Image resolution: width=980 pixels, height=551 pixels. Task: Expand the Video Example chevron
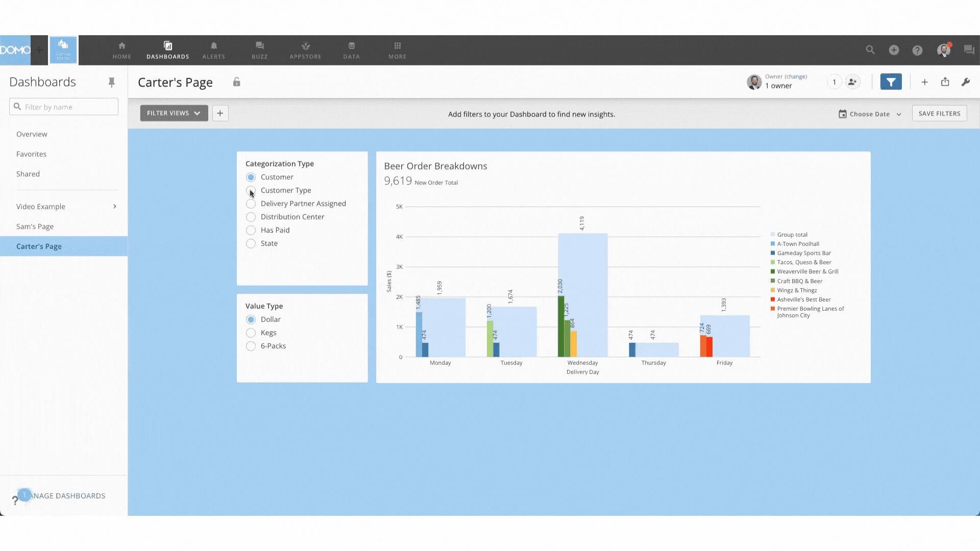(x=115, y=206)
